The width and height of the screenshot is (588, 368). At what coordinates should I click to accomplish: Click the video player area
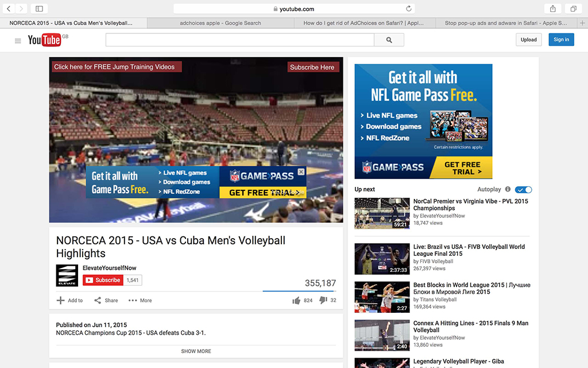196,140
